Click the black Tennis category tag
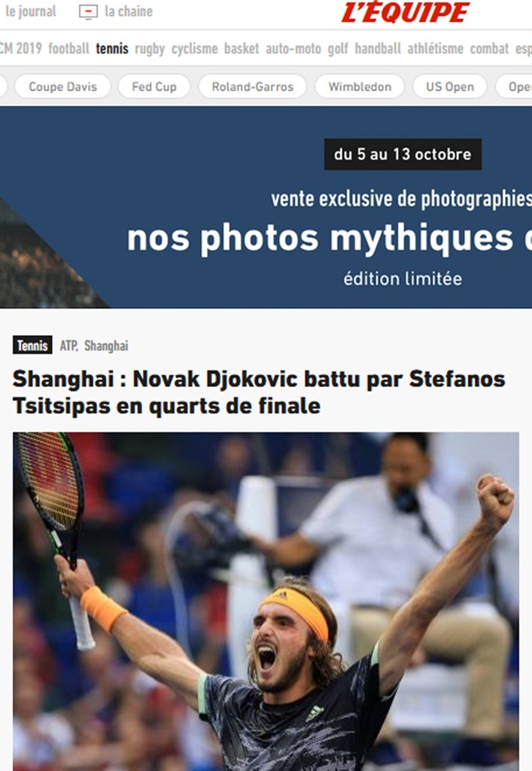 [x=32, y=346]
